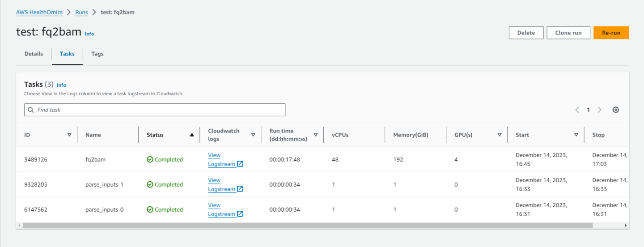The height and width of the screenshot is (247, 644).
Task: Click the Clone run button
Action: pyautogui.click(x=568, y=33)
